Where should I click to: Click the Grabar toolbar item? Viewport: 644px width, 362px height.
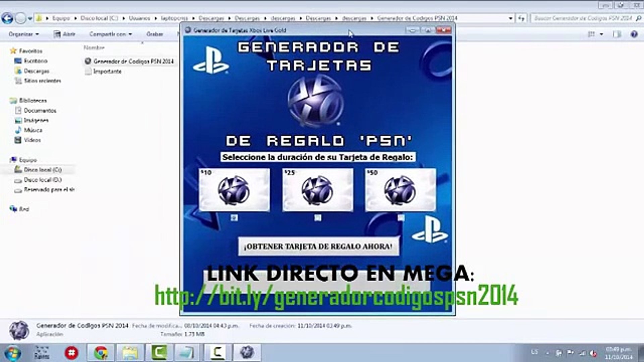click(x=155, y=34)
